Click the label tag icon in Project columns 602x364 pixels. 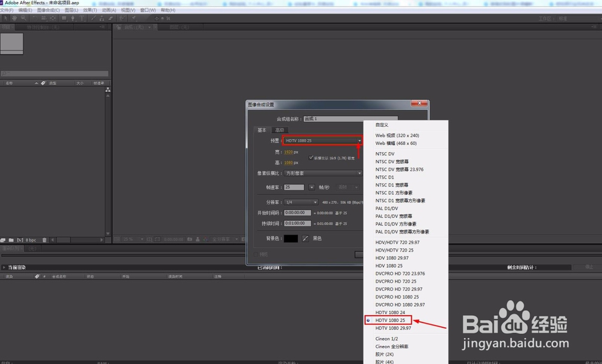click(43, 83)
